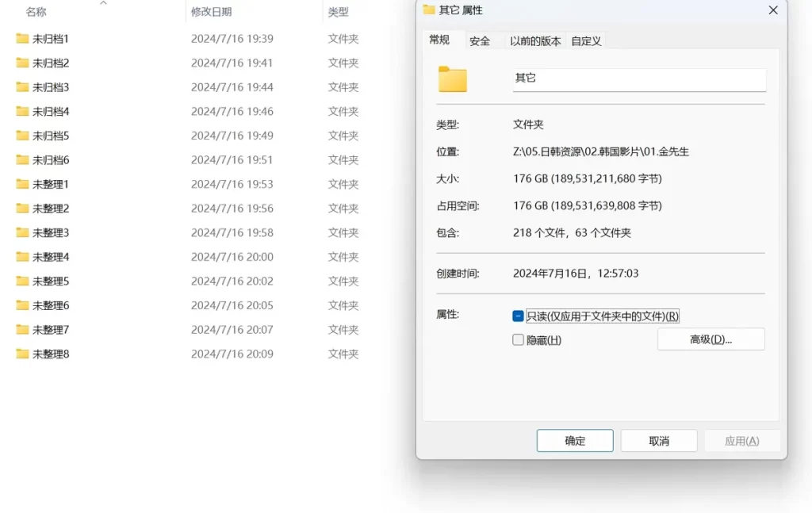Click folder icon of 未归档4
This screenshot has height=513, width=812.
pos(22,111)
